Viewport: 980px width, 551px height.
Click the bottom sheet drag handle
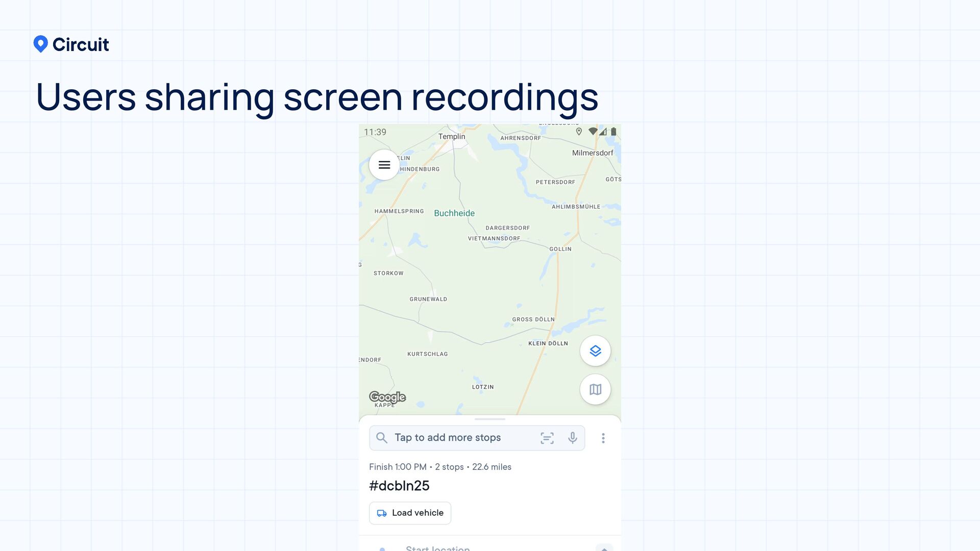pyautogui.click(x=489, y=419)
